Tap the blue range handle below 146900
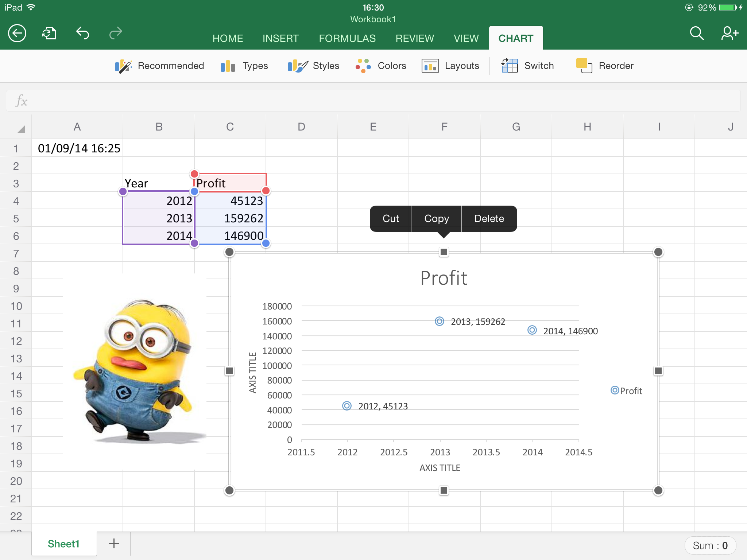 (x=266, y=243)
